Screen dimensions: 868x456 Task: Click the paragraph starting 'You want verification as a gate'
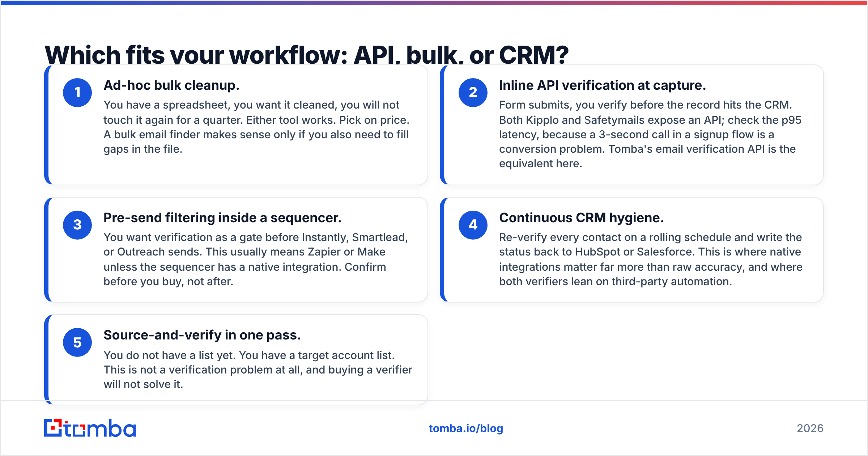click(256, 259)
